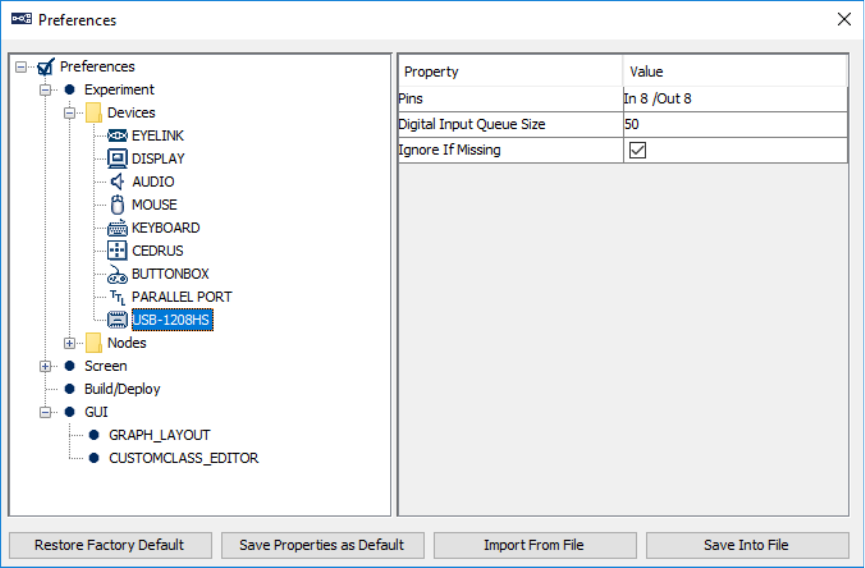Select the KEYBOARD tree label
Screen dimensions: 865x568
tap(165, 228)
